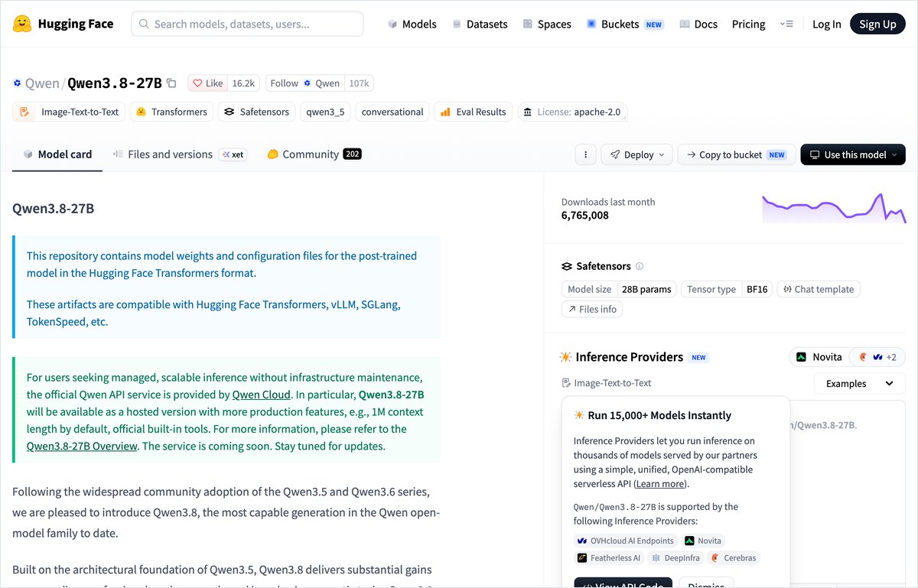View the 107k followers count
Viewport: 918px width, 588px height.
[359, 83]
